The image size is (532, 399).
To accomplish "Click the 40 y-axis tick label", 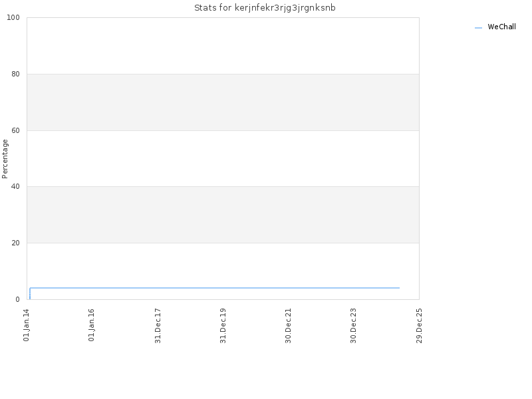I will (15, 187).
